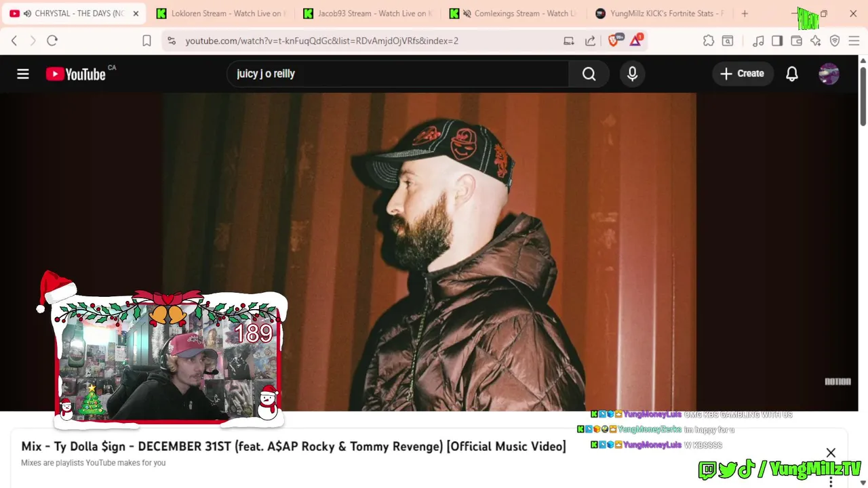Click the Create button

743,74
